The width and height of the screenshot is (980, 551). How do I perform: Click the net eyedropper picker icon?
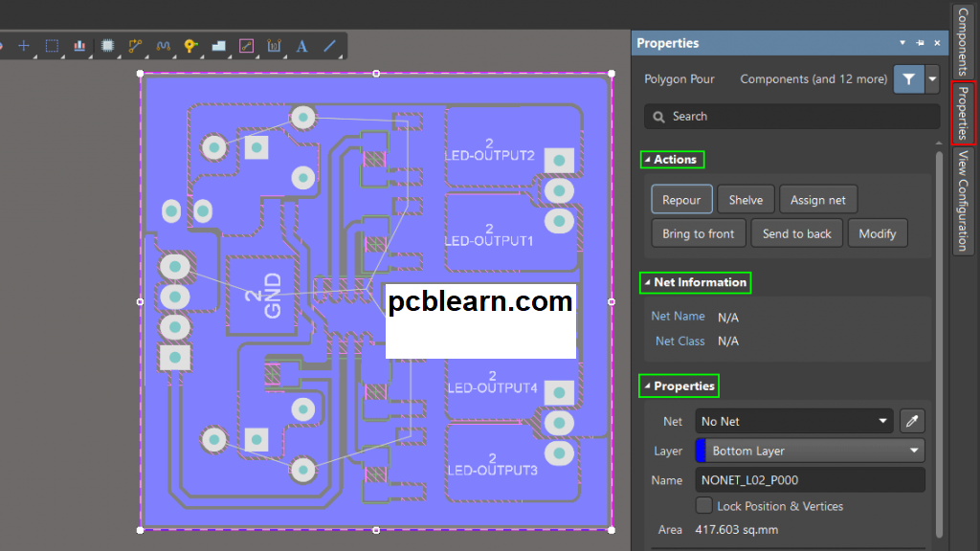tap(912, 421)
